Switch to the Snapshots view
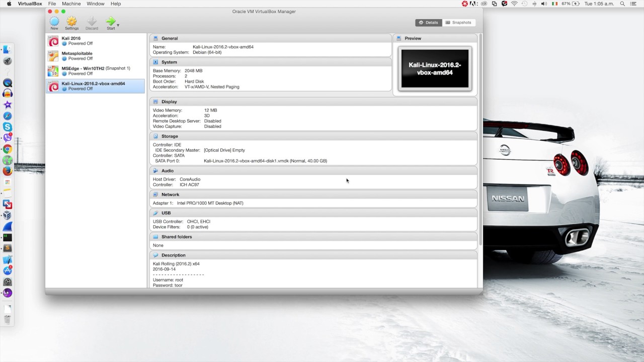The width and height of the screenshot is (644, 362). click(x=458, y=23)
